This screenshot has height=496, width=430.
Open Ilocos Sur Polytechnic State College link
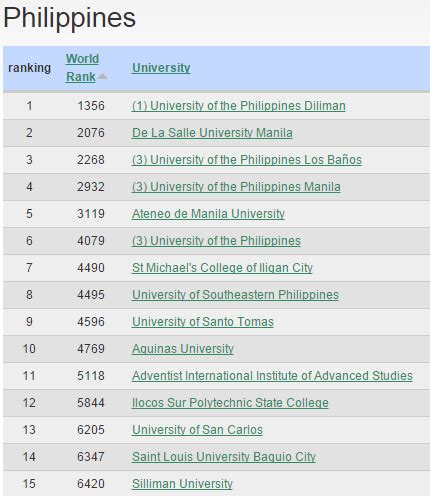[x=230, y=403]
